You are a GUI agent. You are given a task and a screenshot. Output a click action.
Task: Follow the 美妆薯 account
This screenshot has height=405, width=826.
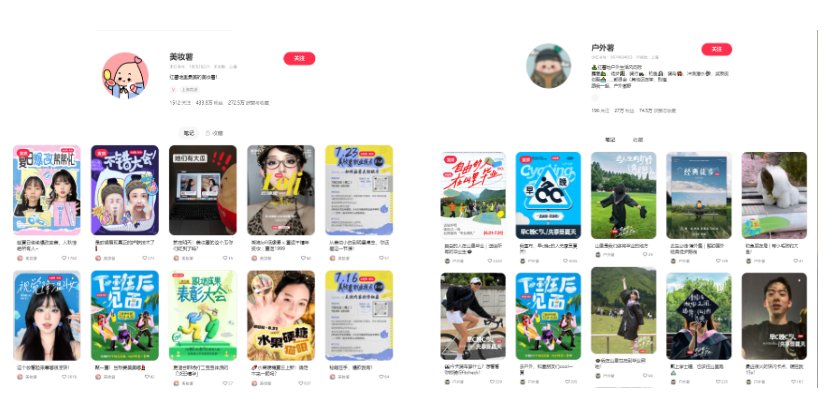tap(299, 58)
